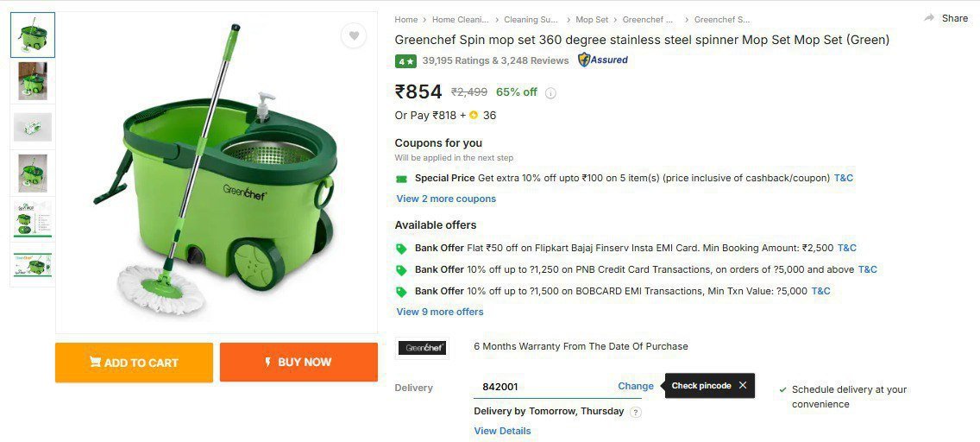Click the Greenchef brand logo

click(422, 348)
